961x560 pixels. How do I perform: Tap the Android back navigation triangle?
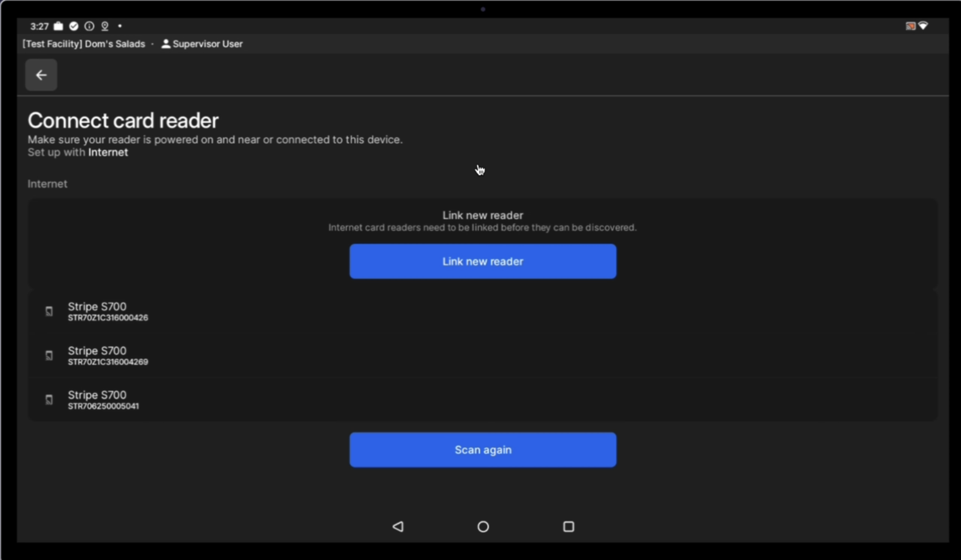[x=398, y=526]
